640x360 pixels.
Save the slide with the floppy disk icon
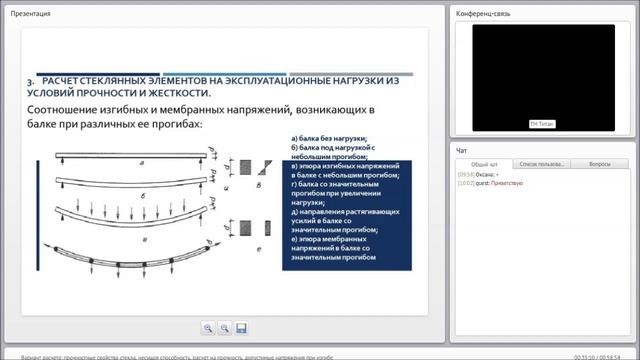pyautogui.click(x=241, y=328)
